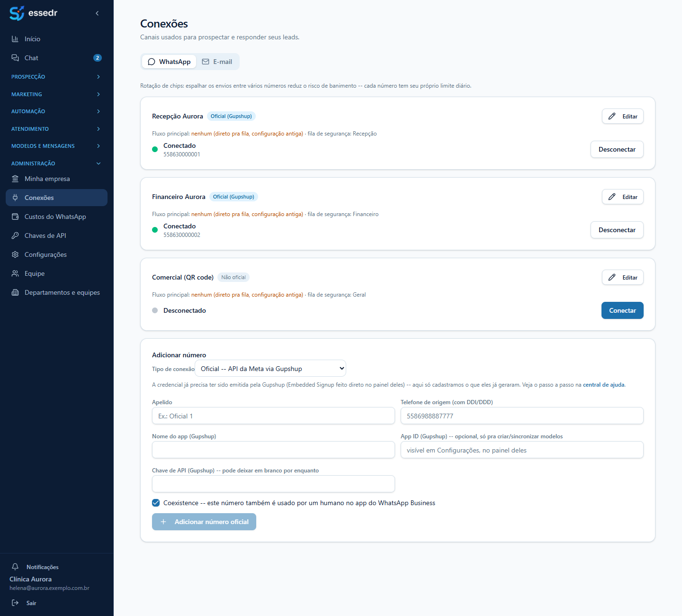The width and height of the screenshot is (682, 616).
Task: Expand the Prospecção section
Action: [x=56, y=77]
